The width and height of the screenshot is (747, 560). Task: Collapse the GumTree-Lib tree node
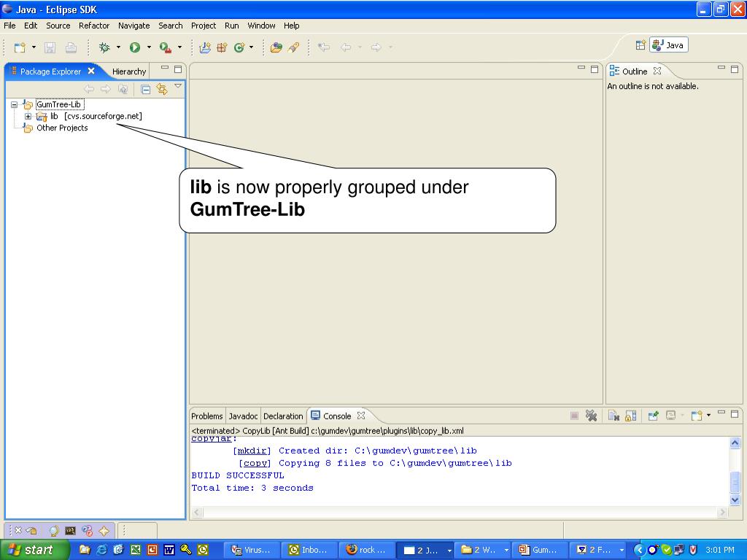tap(15, 104)
